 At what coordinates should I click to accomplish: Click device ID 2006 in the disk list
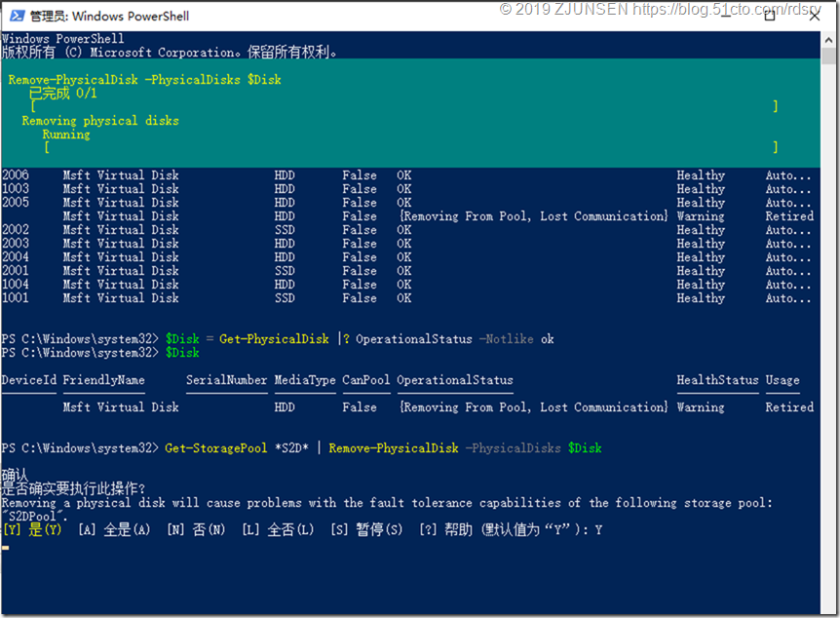(15, 175)
